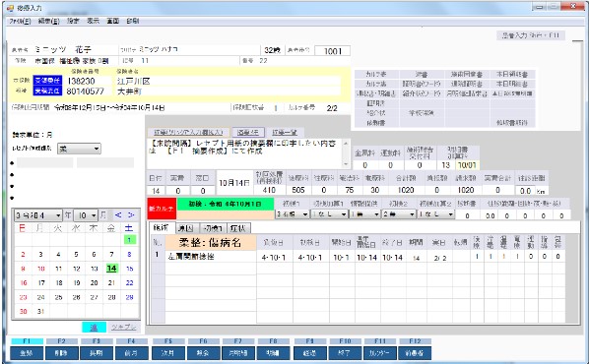Click the 初回処置 value 410
The image size is (589, 364).
pos(269,190)
